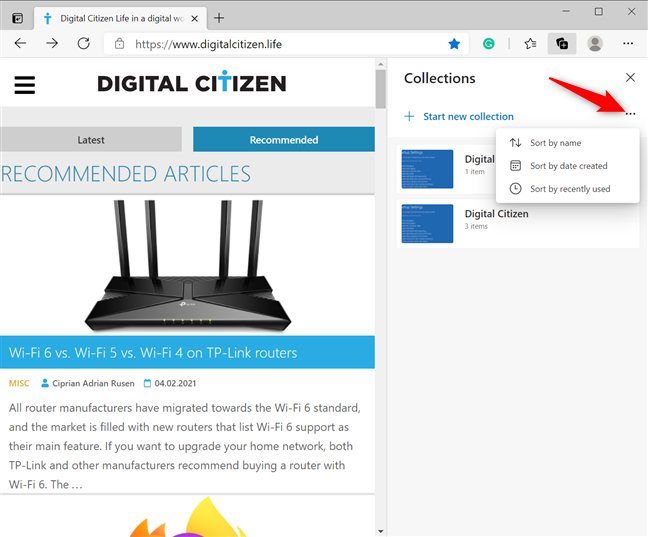Go forward to the next page
Image resolution: width=648 pixels, height=537 pixels.
tap(52, 43)
